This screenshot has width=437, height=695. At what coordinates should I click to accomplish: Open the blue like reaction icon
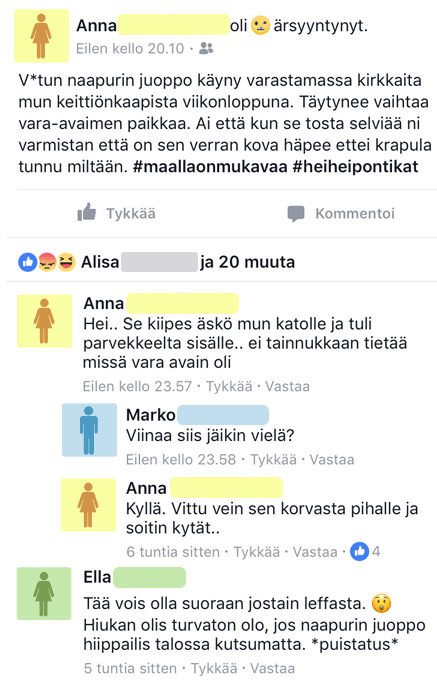point(27,262)
